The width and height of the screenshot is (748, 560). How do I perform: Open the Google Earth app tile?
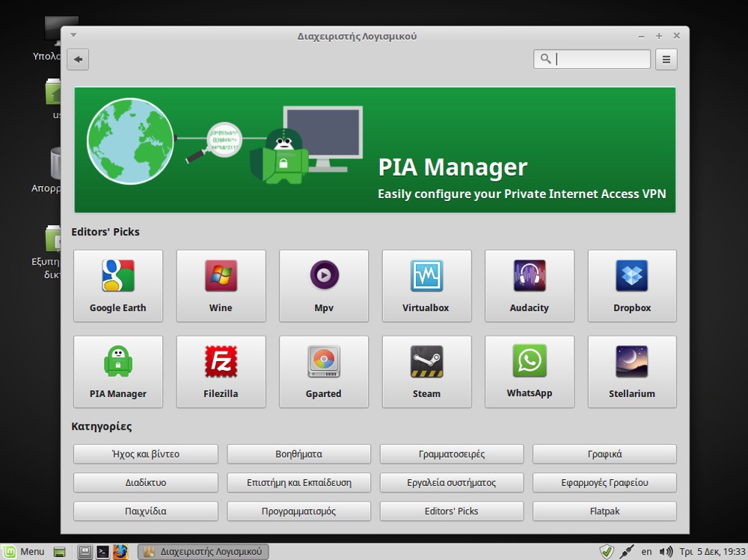[x=118, y=286]
